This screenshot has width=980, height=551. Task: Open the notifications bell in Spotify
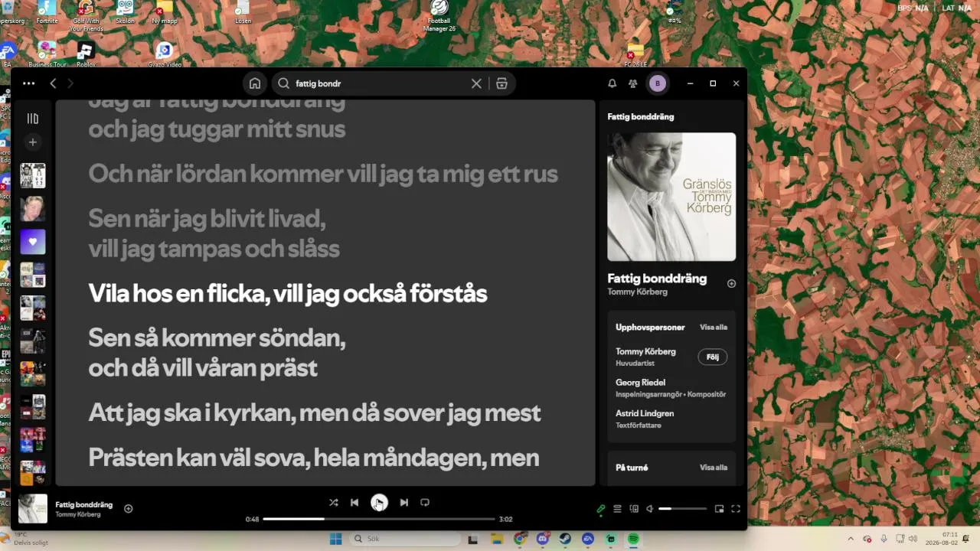[x=612, y=83]
